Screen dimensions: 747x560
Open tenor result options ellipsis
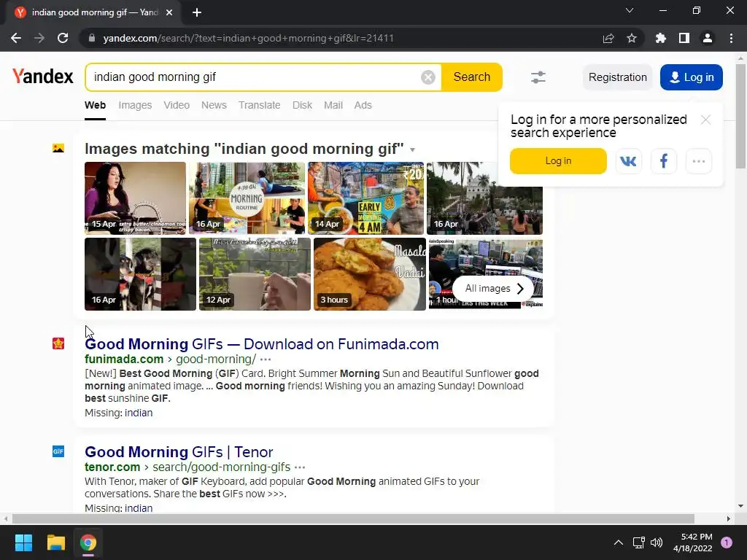click(300, 467)
